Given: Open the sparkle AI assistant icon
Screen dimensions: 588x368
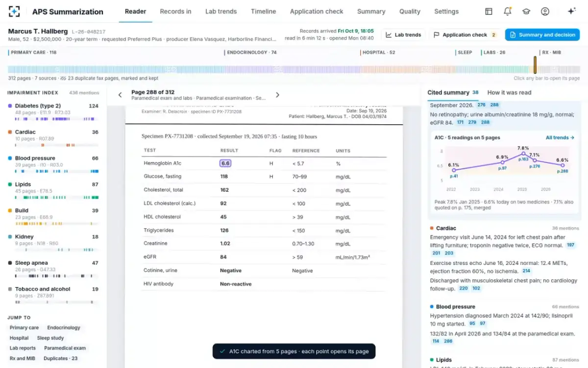Looking at the screenshot, I should 571,11.
